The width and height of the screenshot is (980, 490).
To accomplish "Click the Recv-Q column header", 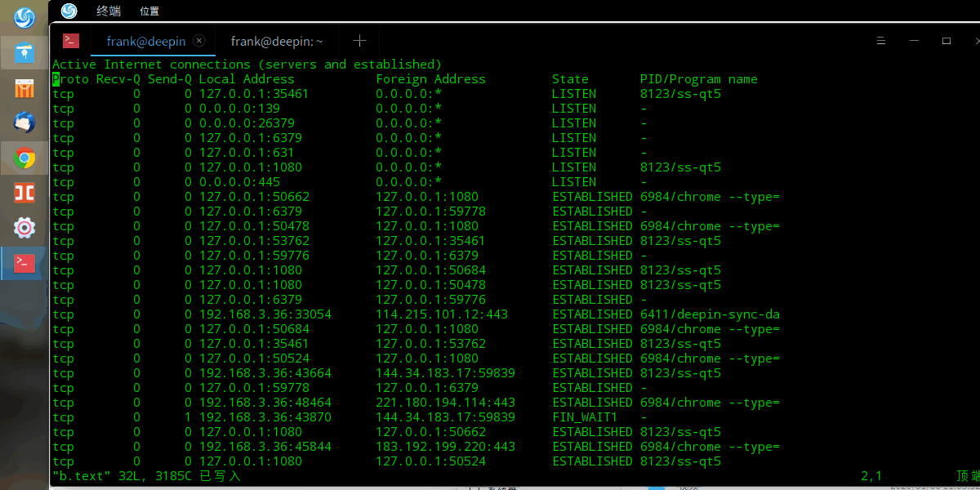I will coord(118,79).
